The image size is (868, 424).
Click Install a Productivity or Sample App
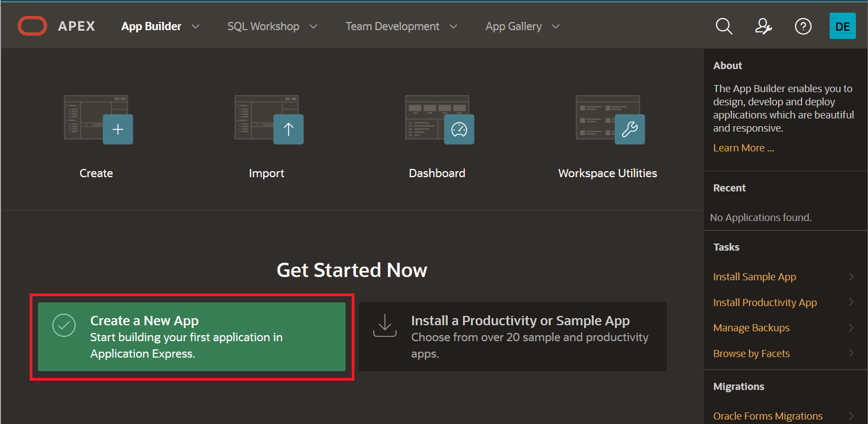click(x=512, y=337)
